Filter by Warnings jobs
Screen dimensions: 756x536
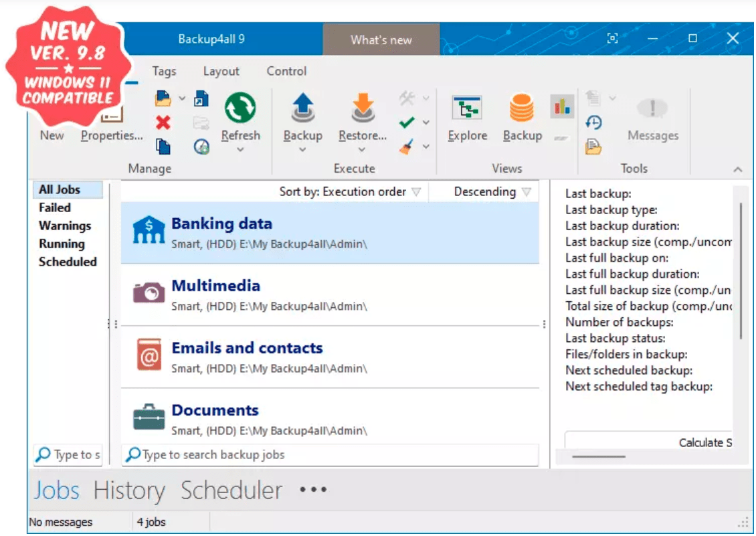tap(65, 226)
